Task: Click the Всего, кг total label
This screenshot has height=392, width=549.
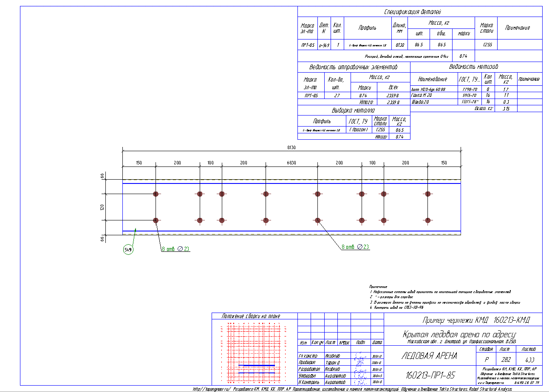Action: click(x=484, y=109)
